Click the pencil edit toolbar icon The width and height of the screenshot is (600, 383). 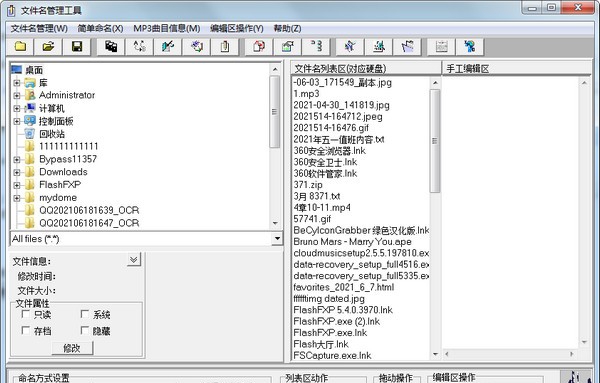168,47
